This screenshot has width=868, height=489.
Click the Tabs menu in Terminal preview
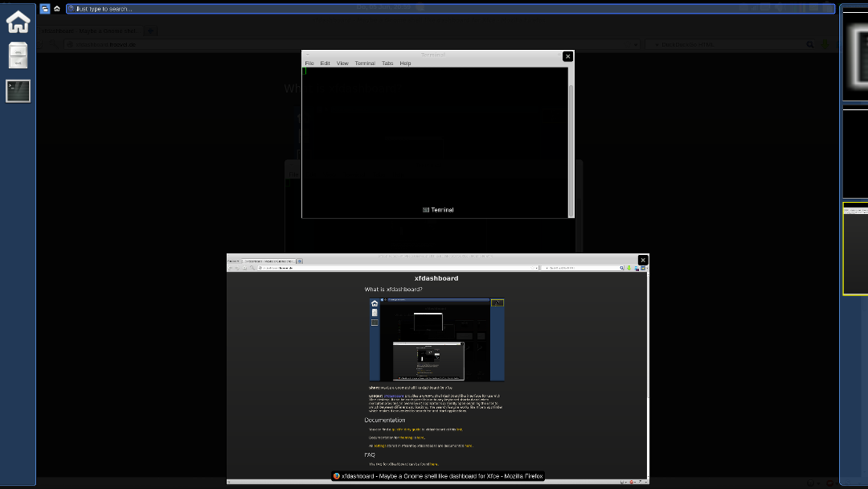click(387, 63)
